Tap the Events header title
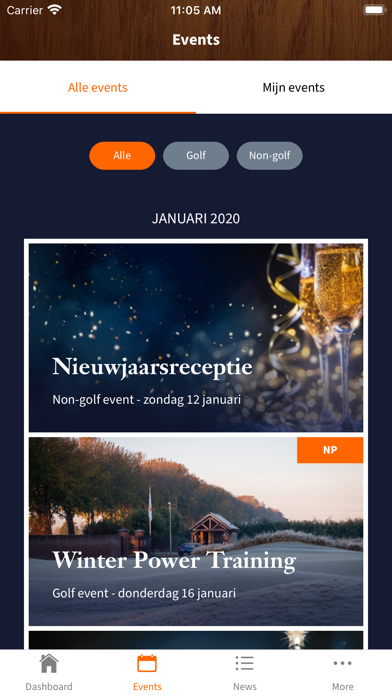This screenshot has width=392, height=696. click(196, 40)
